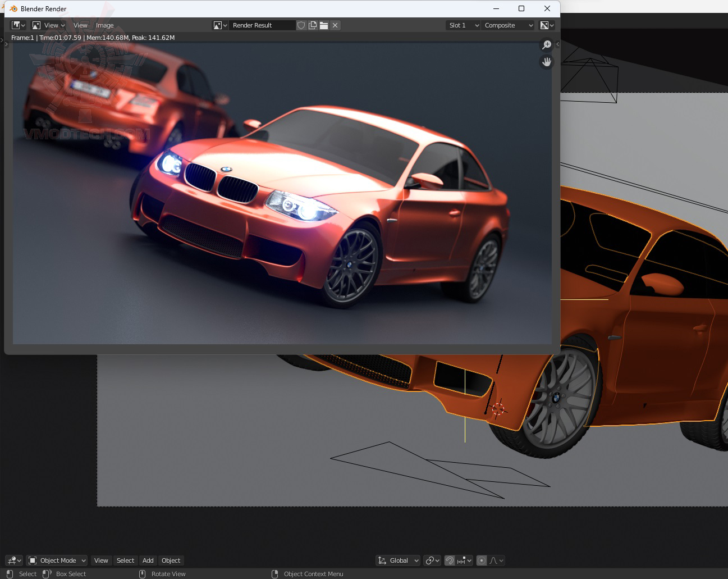Expand the left toolbar region arrow
The image size is (728, 579).
[6, 44]
